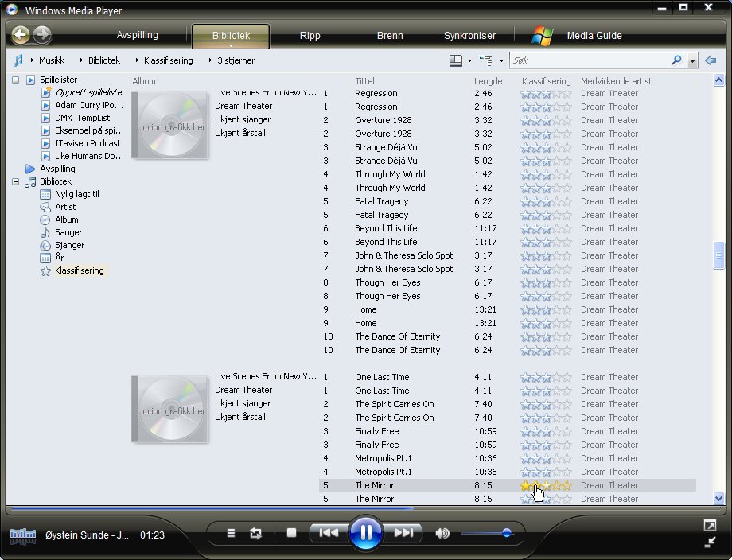Screen dimensions: 732x560
Task: Toggle shuffle mode
Action: point(231,532)
